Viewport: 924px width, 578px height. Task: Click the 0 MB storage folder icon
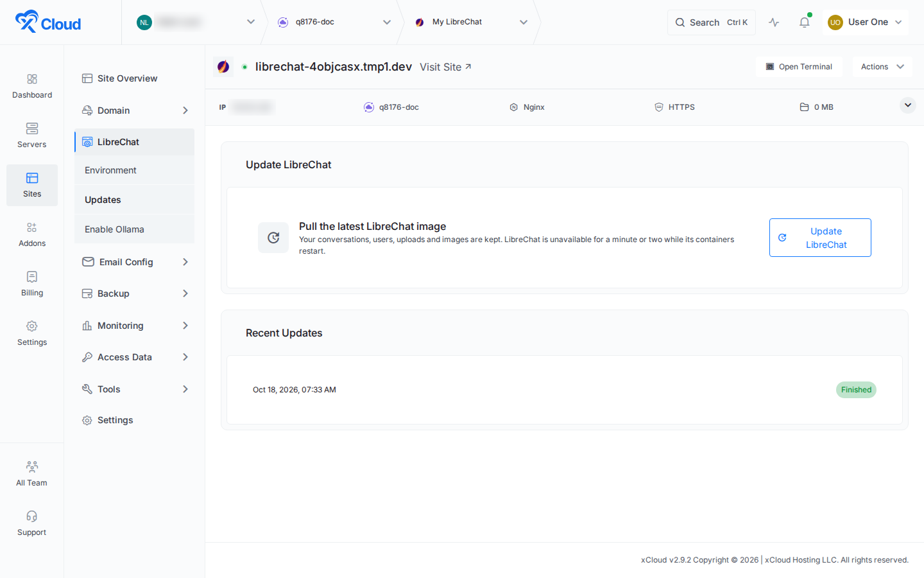click(804, 107)
